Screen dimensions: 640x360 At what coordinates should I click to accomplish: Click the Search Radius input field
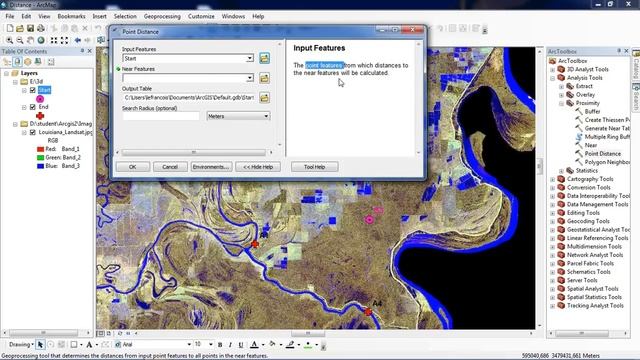(x=161, y=116)
